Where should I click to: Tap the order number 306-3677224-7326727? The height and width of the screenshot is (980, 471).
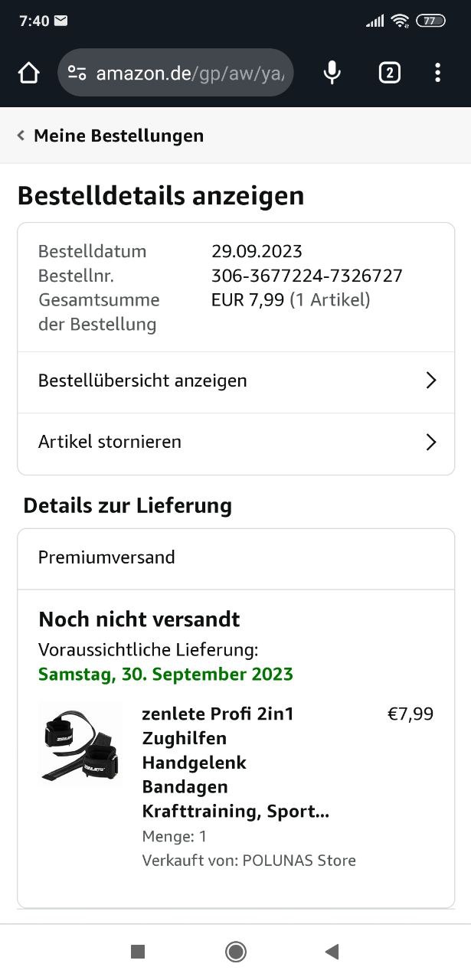pyautogui.click(x=306, y=276)
